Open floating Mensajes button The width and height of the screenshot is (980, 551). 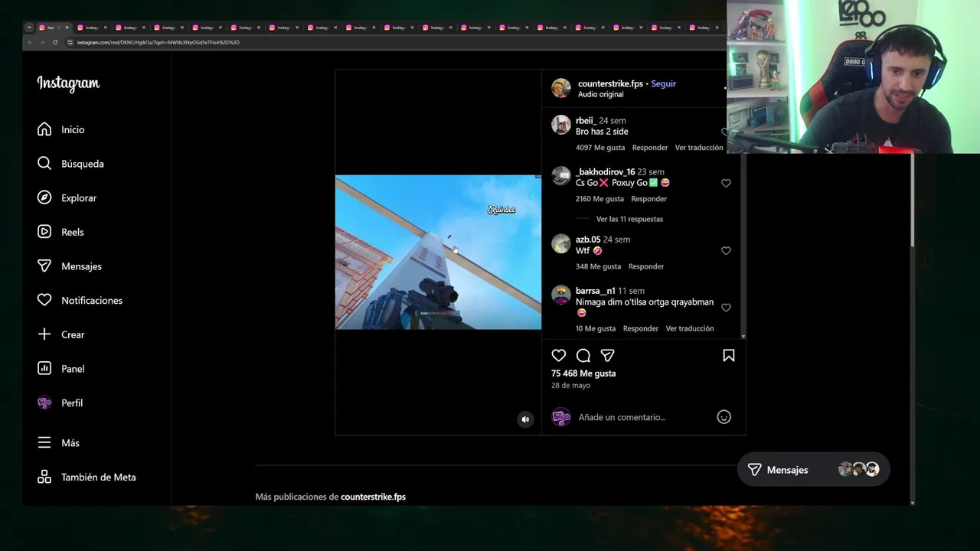click(813, 470)
